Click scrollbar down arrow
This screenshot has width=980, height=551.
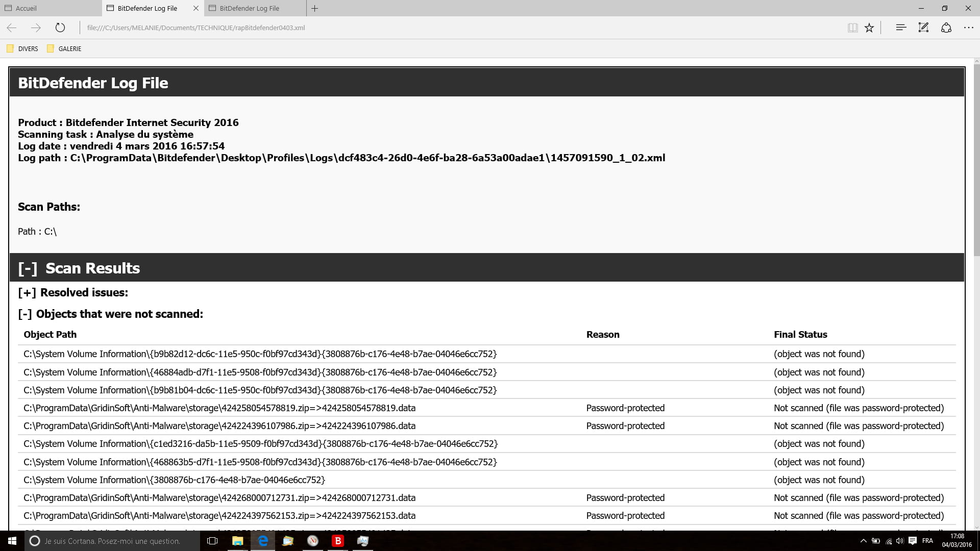pos(976,527)
